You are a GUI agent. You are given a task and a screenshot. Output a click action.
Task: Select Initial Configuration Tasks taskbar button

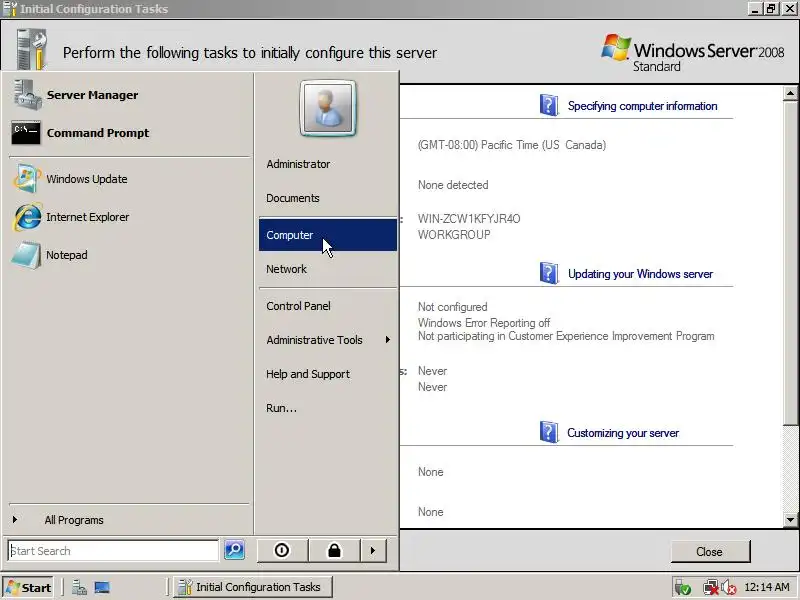click(253, 587)
